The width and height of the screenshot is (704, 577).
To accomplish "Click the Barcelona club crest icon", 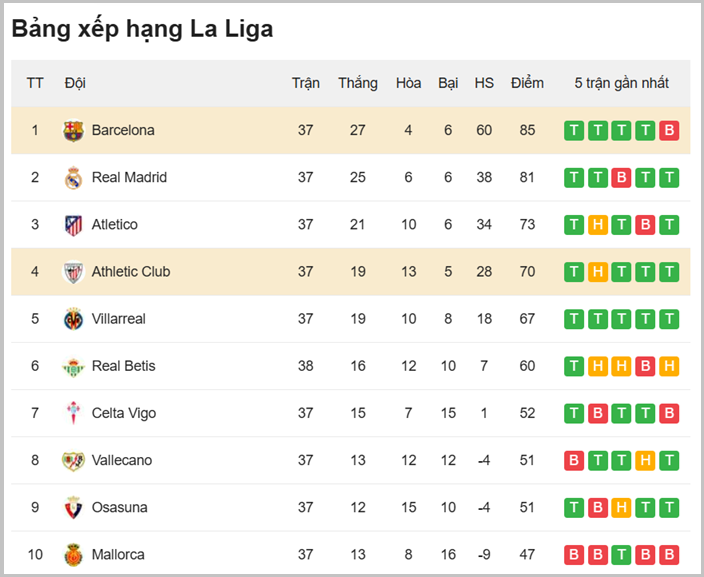I will 73,131.
